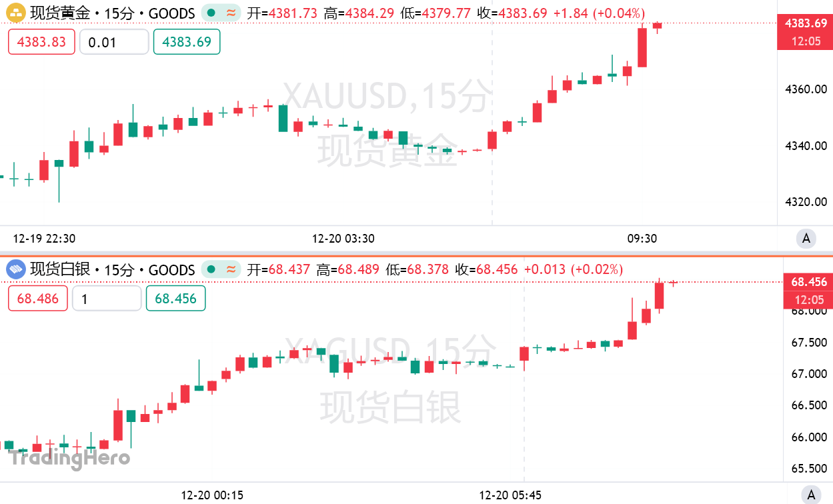
Task: Click the green buy price 4383.69 button
Action: coord(187,42)
